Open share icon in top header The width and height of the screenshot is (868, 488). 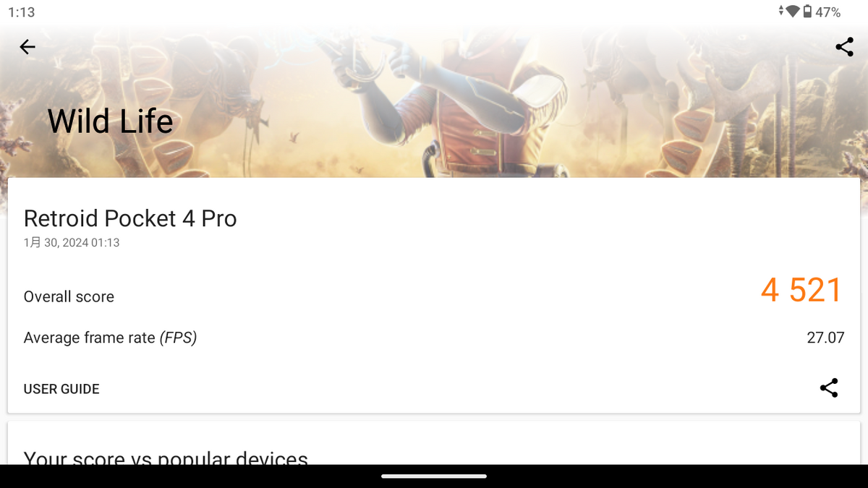coord(844,47)
